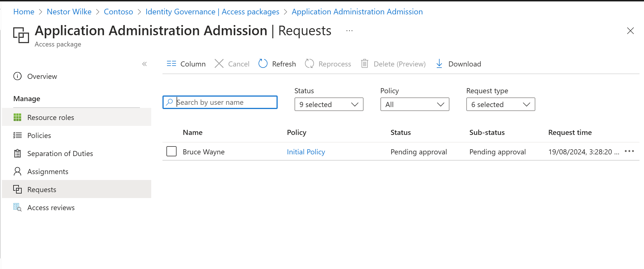644x269 pixels.
Task: Open Separation of Duties section
Action: click(60, 154)
